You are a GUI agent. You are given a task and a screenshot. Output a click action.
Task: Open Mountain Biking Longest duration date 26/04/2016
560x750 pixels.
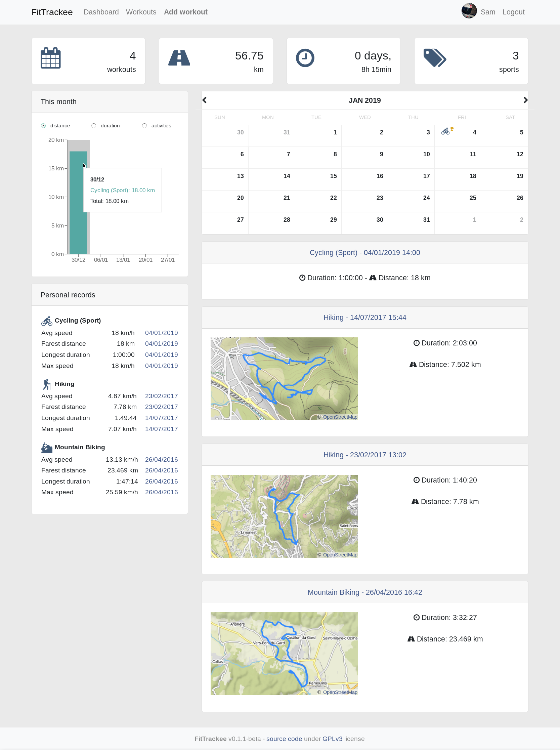161,482
